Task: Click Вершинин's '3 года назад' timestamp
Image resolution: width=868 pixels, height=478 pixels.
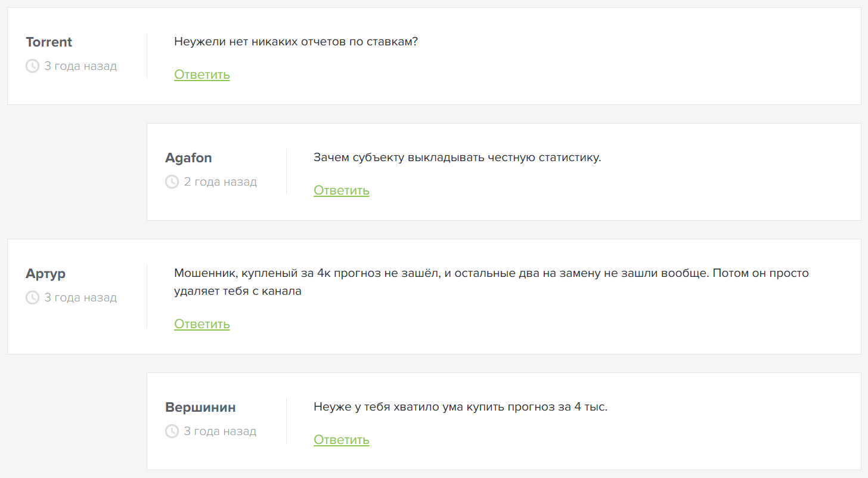Action: pos(220,431)
